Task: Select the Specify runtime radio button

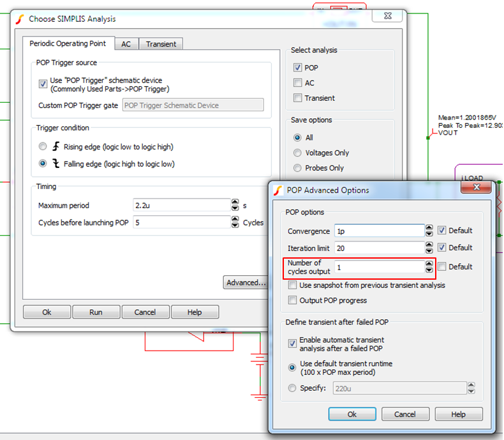Action: pos(292,388)
